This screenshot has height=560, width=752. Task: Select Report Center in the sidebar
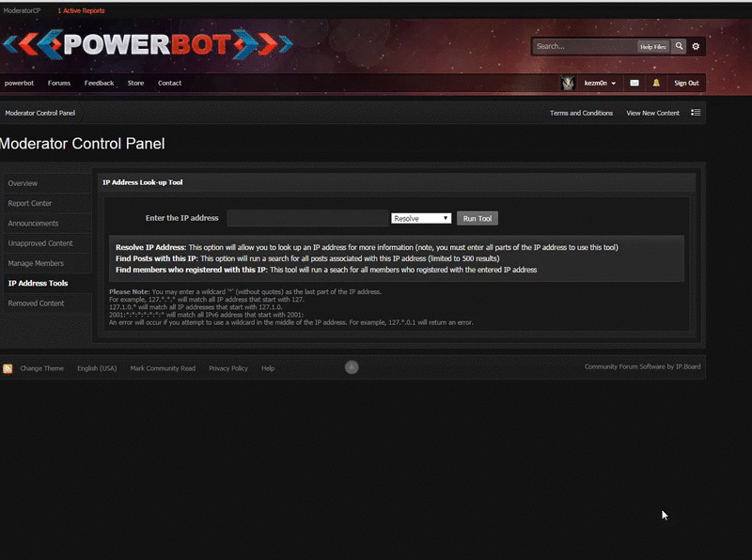click(47, 203)
